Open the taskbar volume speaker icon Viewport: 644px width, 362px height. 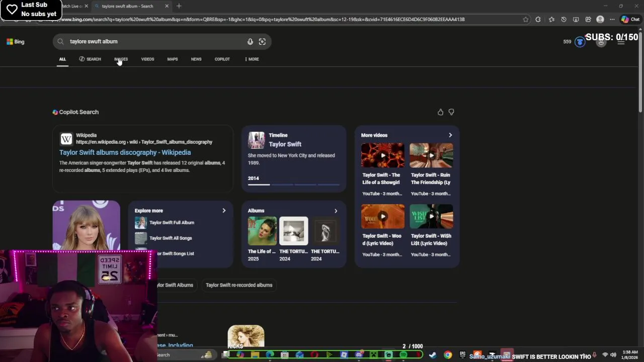tap(613, 355)
